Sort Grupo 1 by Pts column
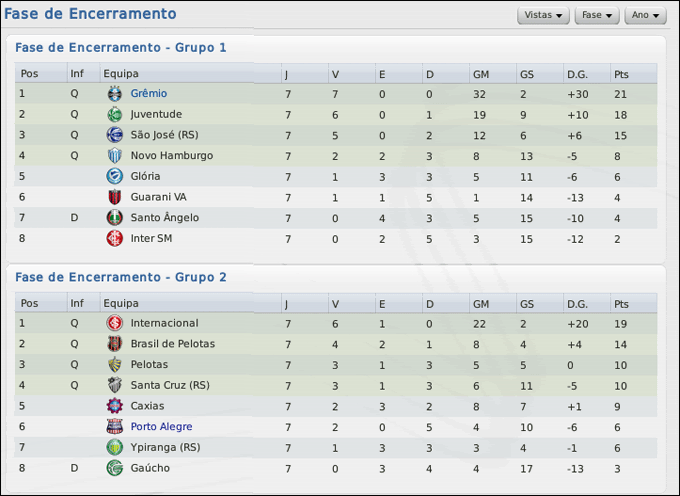Viewport: 680px width, 496px height. point(622,73)
